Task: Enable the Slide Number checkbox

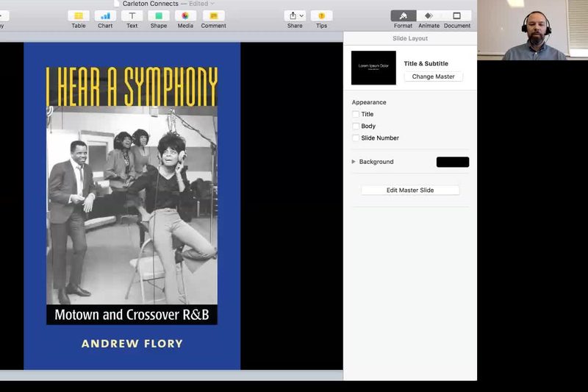Action: tap(356, 138)
